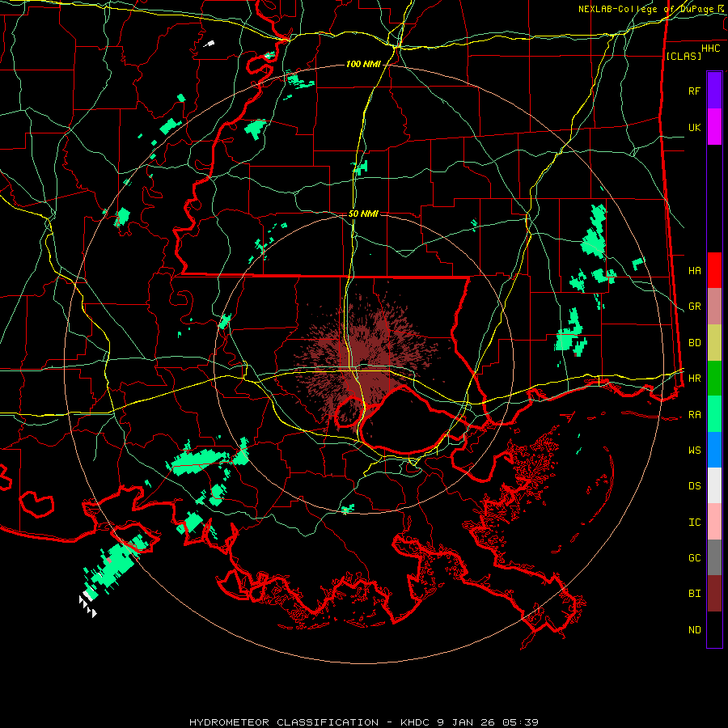Click the purple RF color swatch
The image size is (728, 728).
(714, 91)
